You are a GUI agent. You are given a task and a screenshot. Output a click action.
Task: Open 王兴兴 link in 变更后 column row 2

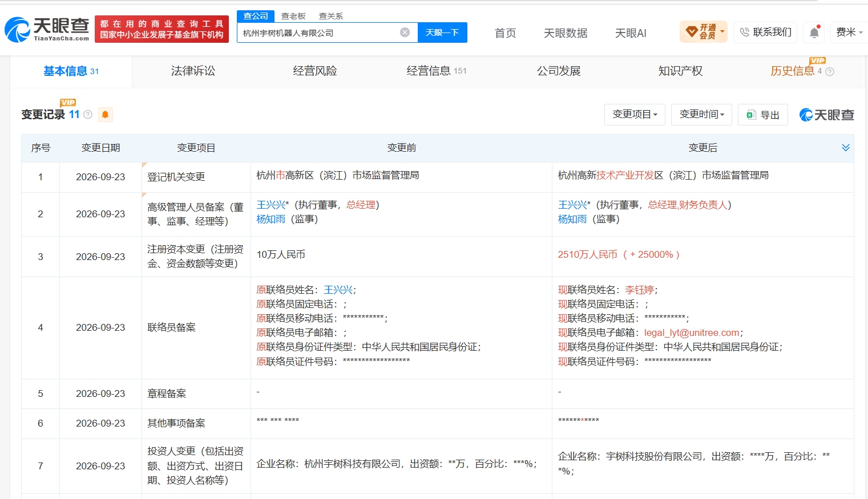(x=573, y=205)
